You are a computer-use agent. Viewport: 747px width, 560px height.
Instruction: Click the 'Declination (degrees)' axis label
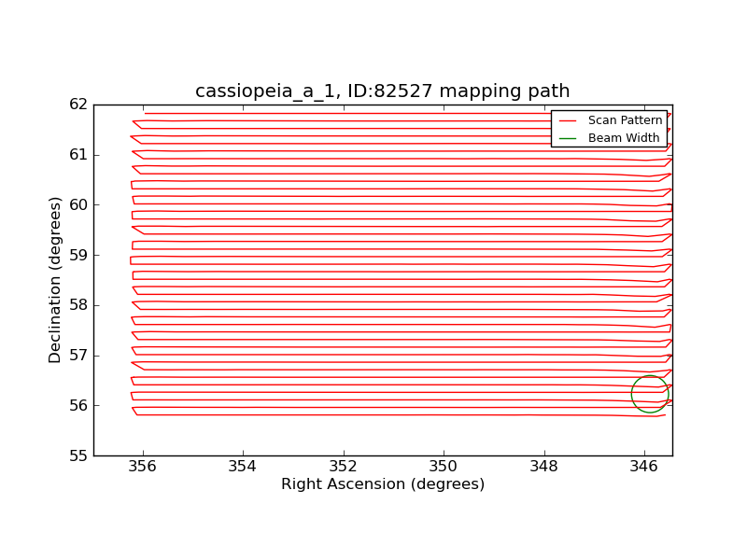tap(55, 280)
